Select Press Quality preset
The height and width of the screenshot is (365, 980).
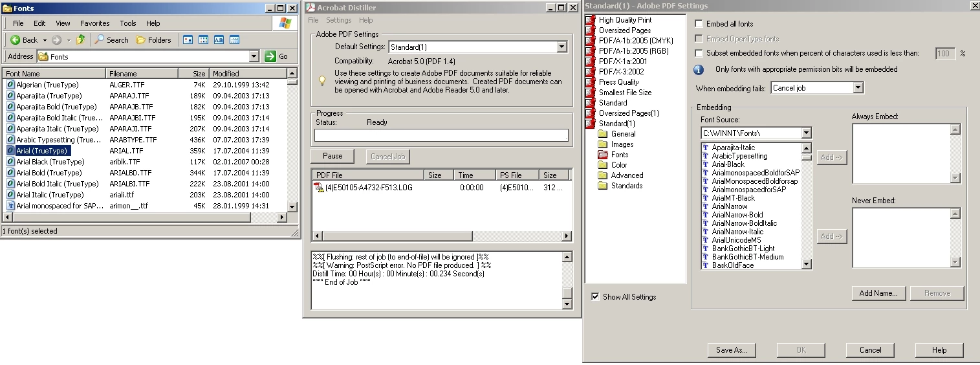[x=618, y=82]
